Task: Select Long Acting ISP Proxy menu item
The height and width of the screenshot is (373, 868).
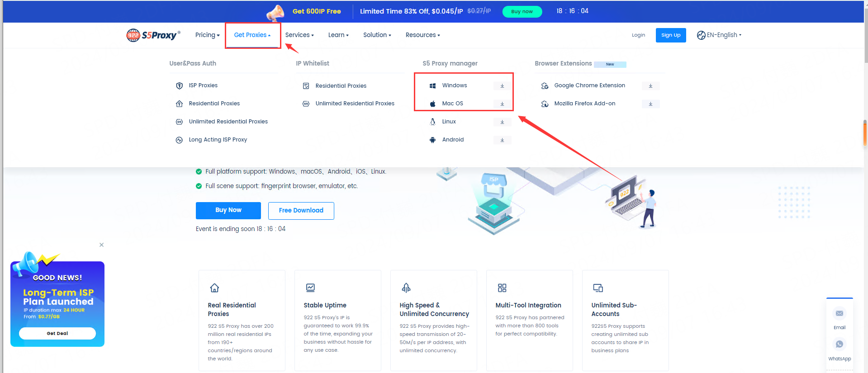Action: pyautogui.click(x=218, y=140)
